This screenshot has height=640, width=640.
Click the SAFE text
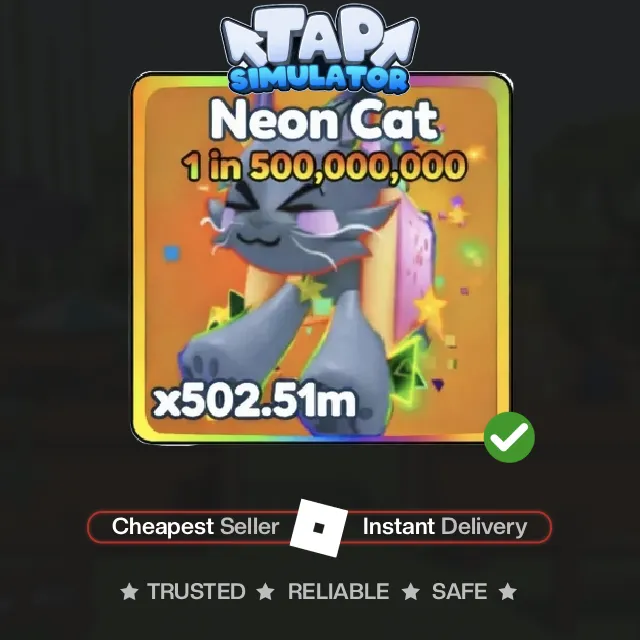460,592
